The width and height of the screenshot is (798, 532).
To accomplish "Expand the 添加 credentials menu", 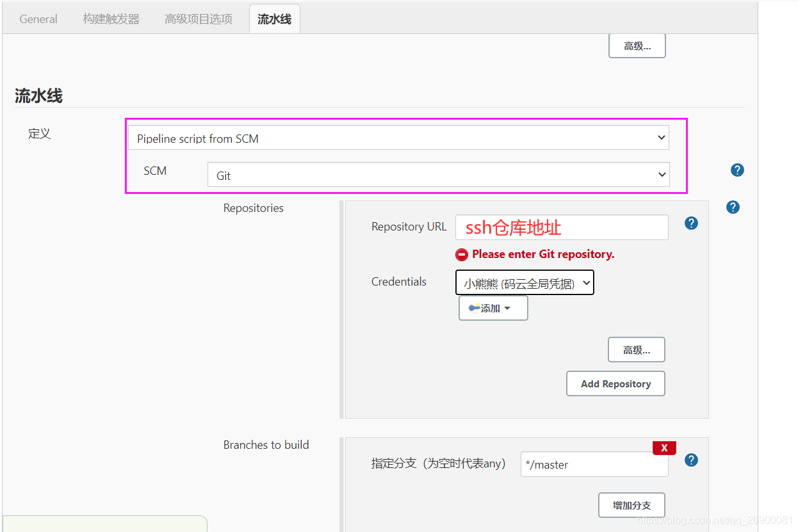I will pos(493,307).
